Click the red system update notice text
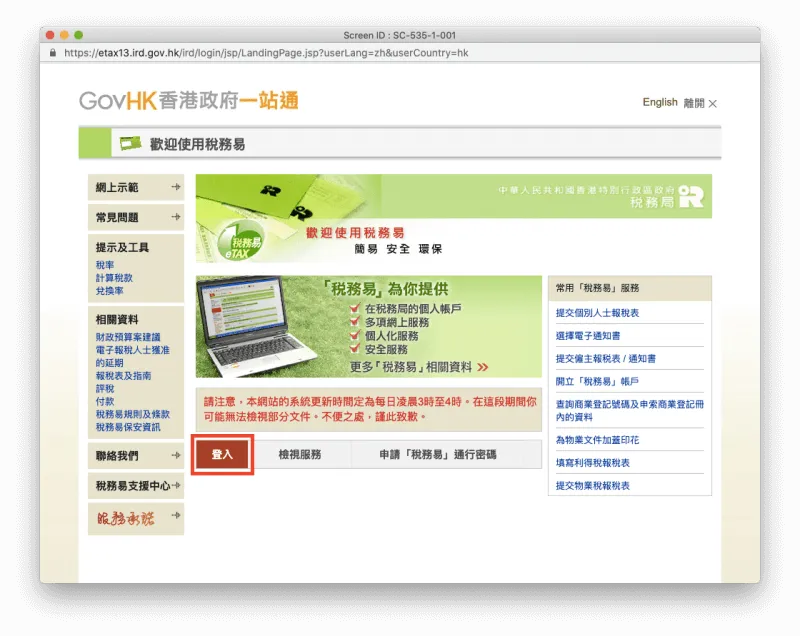This screenshot has height=636, width=800. coord(369,409)
